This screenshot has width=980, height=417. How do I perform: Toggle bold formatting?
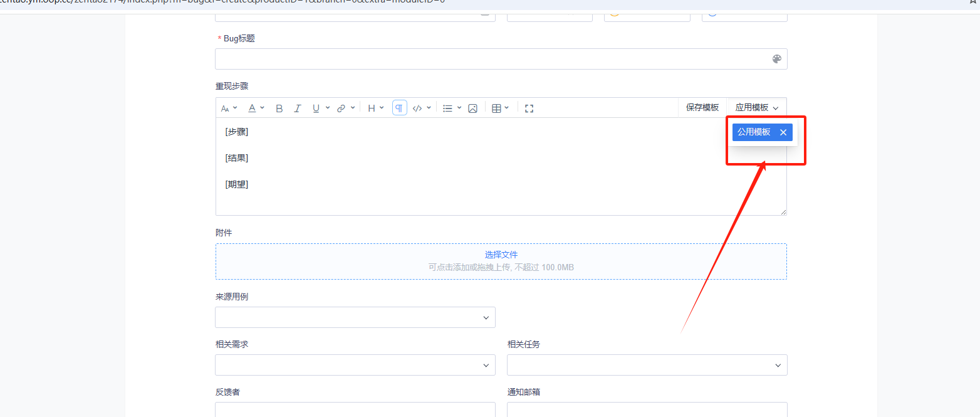279,108
